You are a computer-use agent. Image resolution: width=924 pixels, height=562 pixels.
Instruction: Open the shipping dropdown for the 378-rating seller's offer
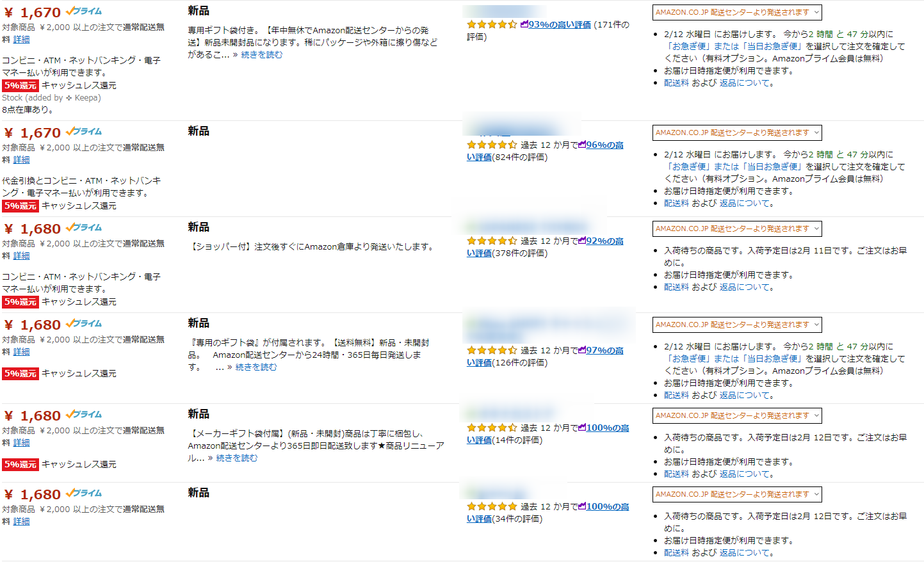(736, 229)
